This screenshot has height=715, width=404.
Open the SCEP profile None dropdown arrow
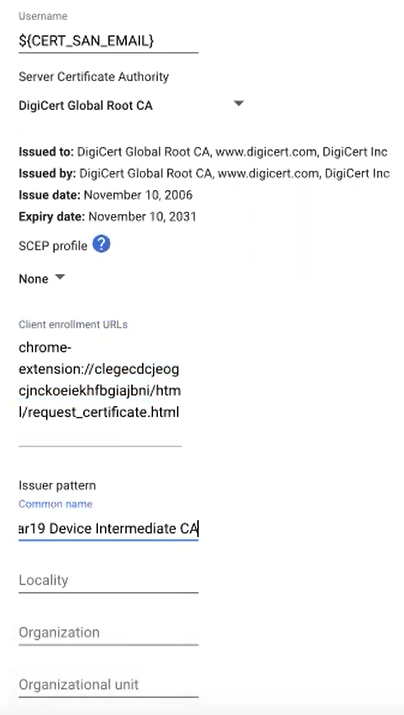[x=60, y=277]
